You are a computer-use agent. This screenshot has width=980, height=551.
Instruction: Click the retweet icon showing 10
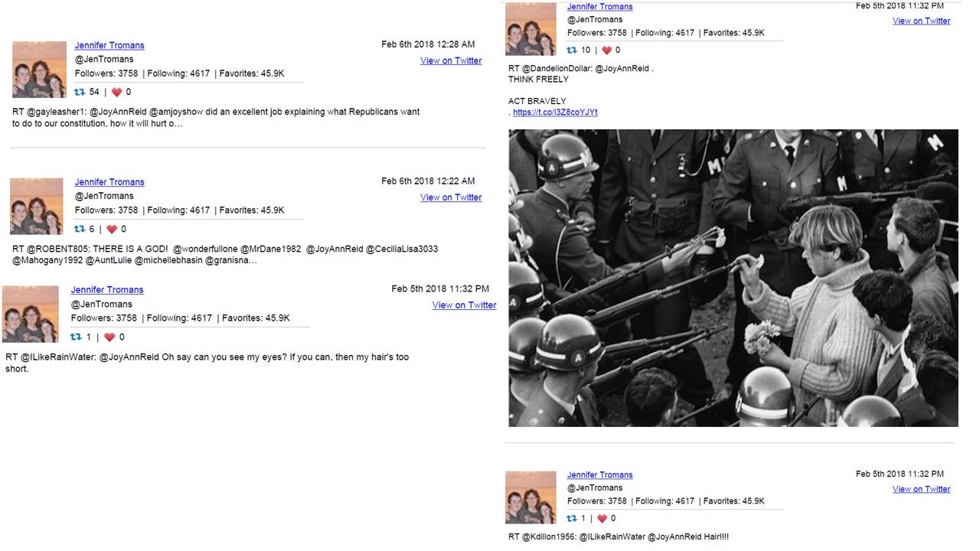572,50
